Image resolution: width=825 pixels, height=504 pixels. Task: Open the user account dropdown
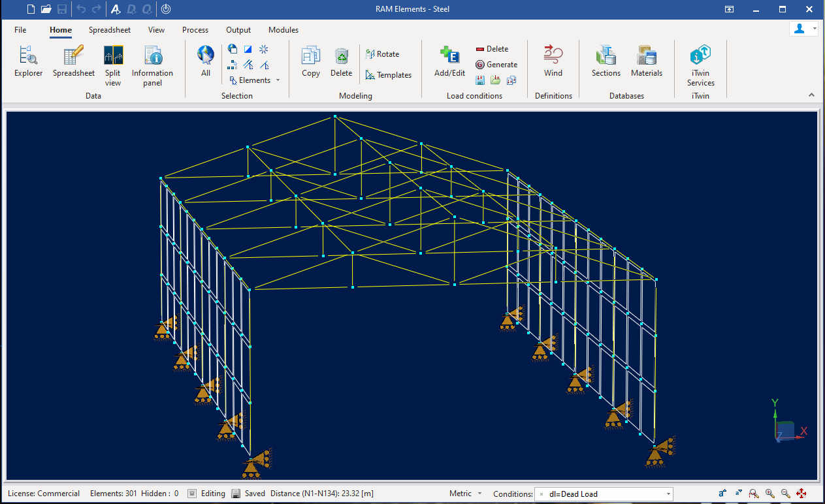tap(803, 29)
